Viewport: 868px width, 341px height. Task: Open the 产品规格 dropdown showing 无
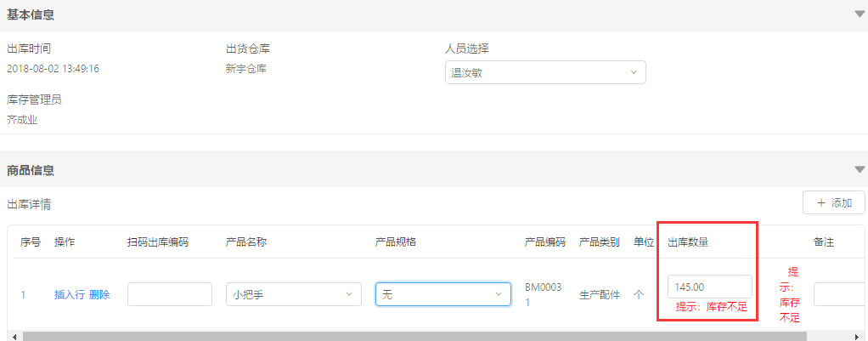442,294
